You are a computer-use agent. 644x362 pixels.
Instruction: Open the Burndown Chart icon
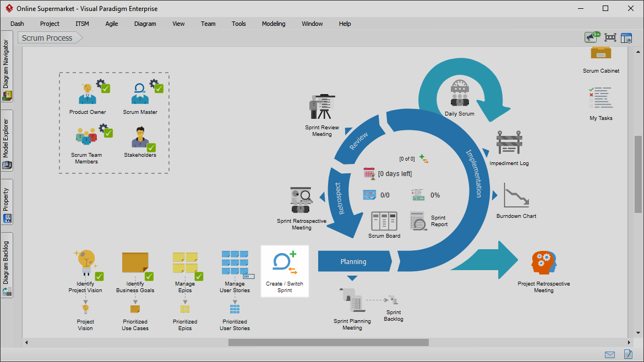click(516, 196)
